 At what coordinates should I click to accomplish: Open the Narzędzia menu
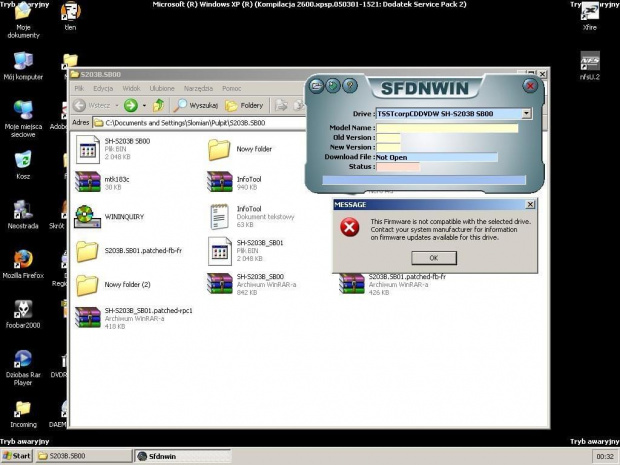pos(198,89)
